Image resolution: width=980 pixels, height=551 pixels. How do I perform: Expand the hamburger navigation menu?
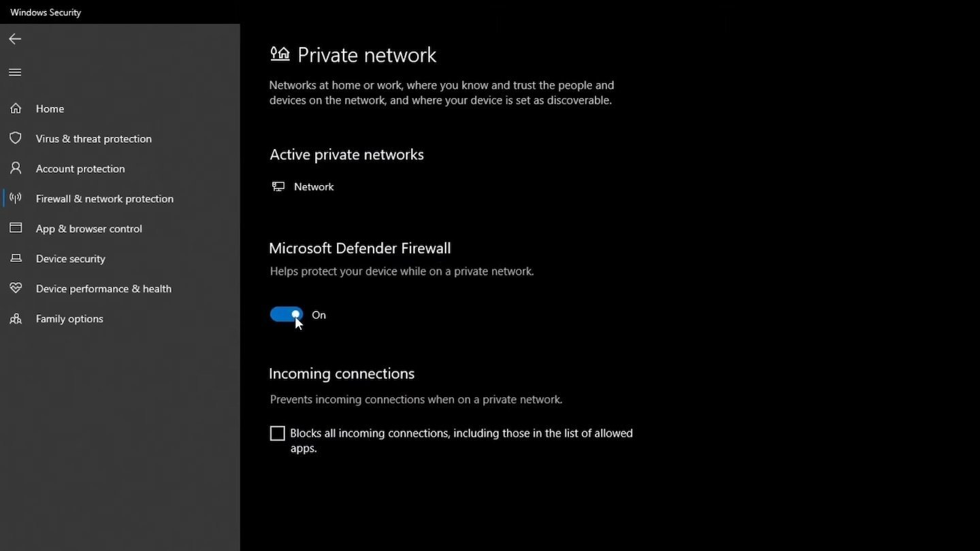click(15, 72)
